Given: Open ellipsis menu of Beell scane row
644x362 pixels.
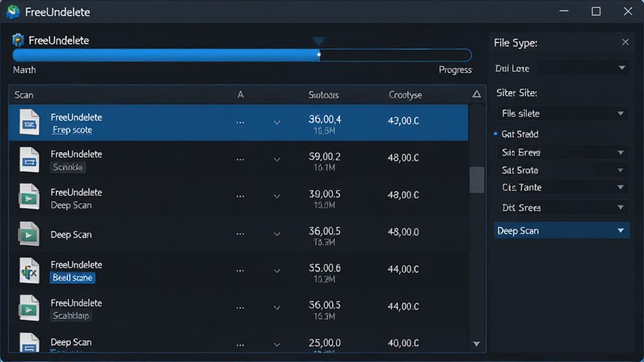Looking at the screenshot, I should coord(240,270).
